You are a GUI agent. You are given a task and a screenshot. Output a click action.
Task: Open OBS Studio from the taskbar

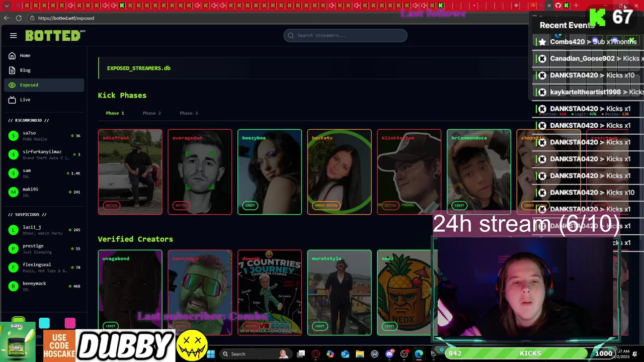[x=404, y=354]
